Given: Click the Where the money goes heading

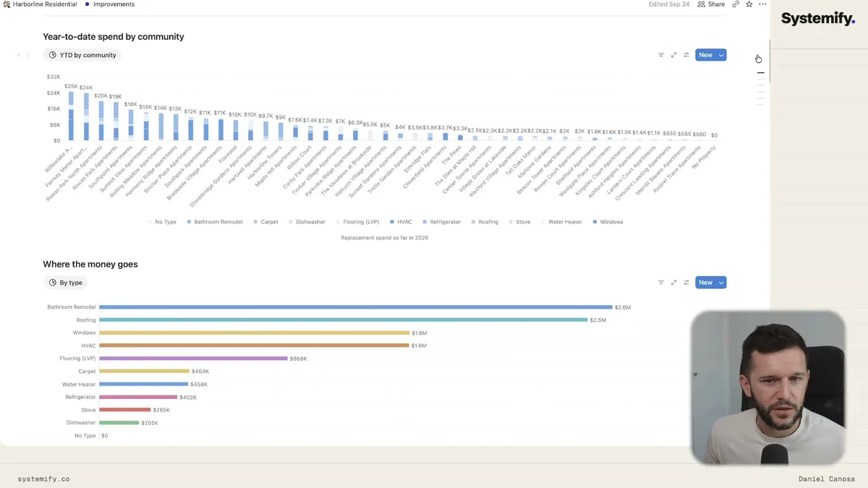Looking at the screenshot, I should click(x=90, y=265).
